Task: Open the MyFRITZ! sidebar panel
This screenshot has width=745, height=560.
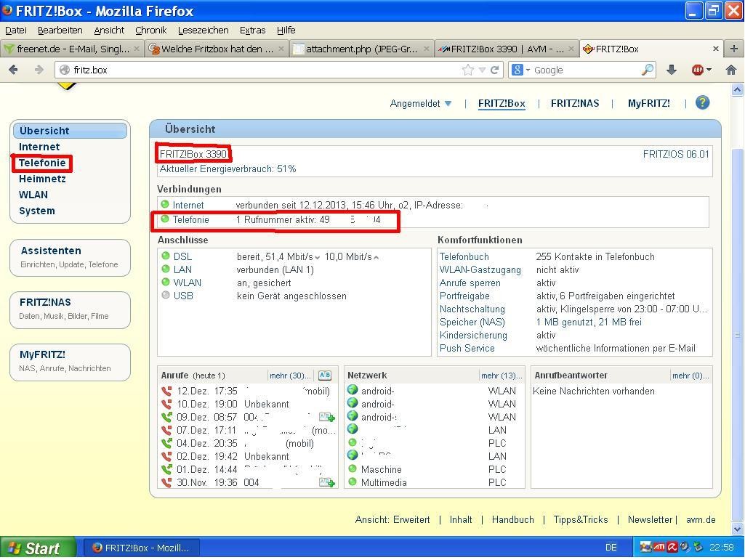Action: [70, 362]
